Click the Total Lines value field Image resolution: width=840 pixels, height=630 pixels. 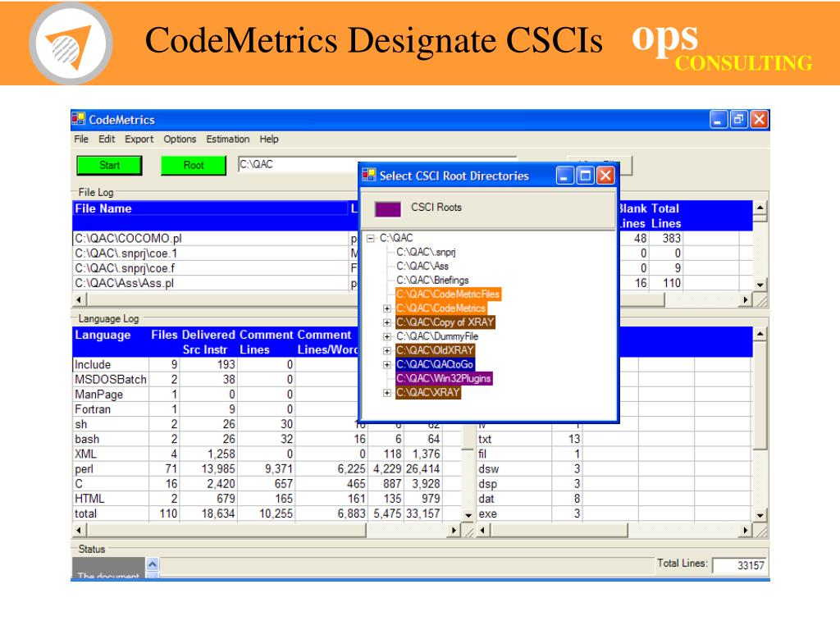coord(739,565)
